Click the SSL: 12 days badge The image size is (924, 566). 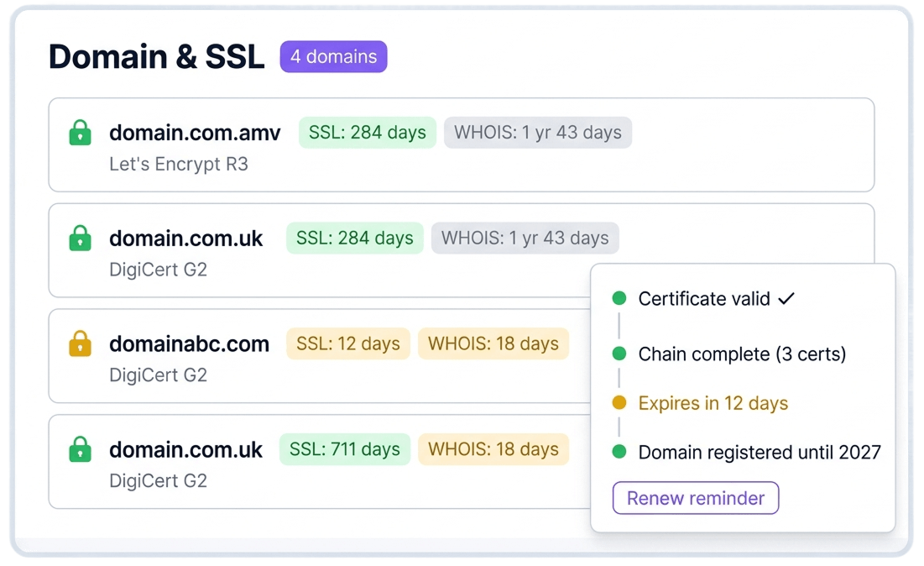[347, 343]
